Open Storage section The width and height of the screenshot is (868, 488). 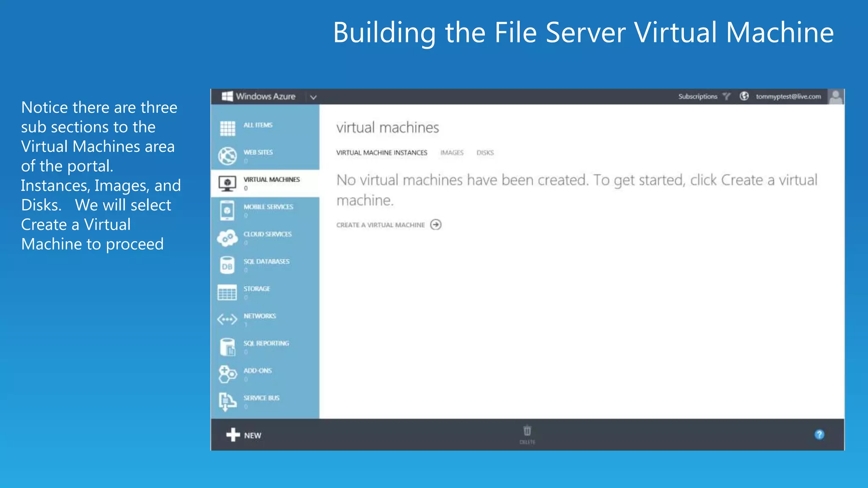(x=265, y=292)
